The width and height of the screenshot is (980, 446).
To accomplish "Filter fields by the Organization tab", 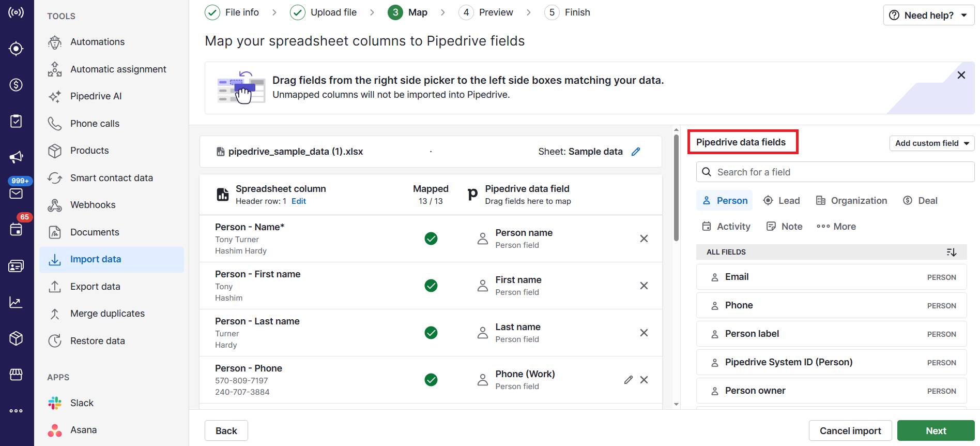I will 851,201.
